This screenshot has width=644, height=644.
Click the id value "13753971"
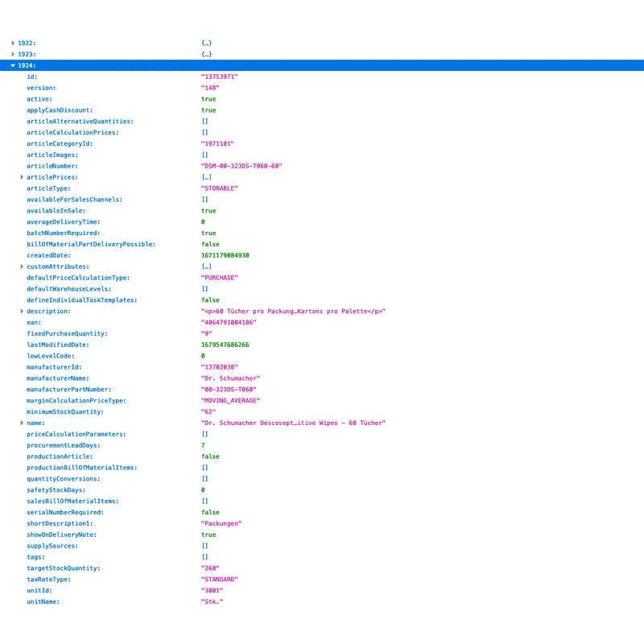point(219,76)
